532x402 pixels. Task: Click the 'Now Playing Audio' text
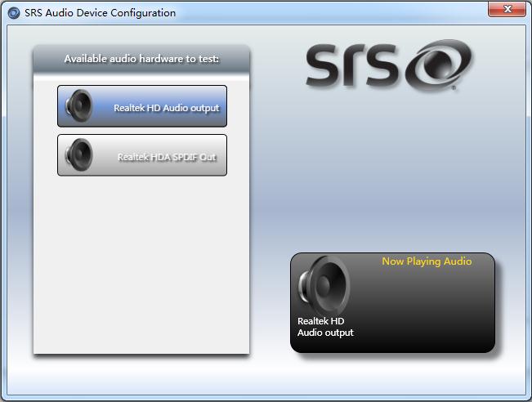point(427,261)
